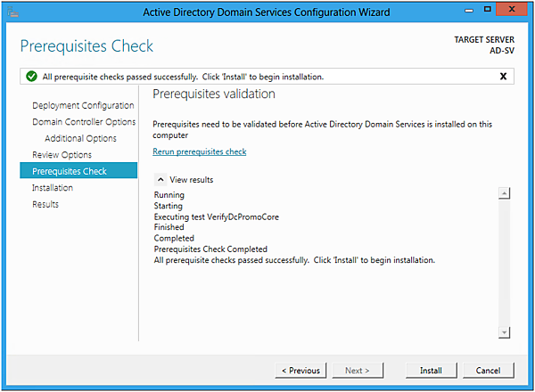
Task: Go to Deployment Configuration step
Action: 83,105
